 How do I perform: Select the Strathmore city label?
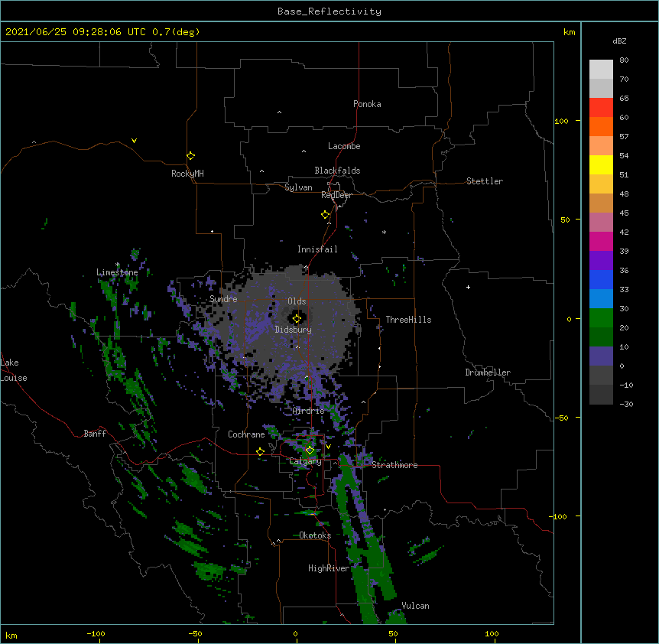(394, 465)
